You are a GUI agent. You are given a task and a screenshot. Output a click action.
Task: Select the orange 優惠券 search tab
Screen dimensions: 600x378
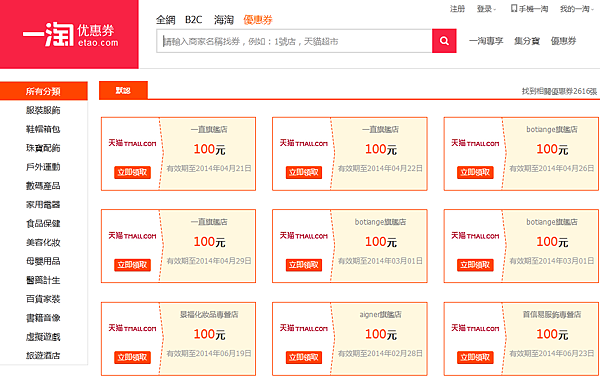[258, 20]
